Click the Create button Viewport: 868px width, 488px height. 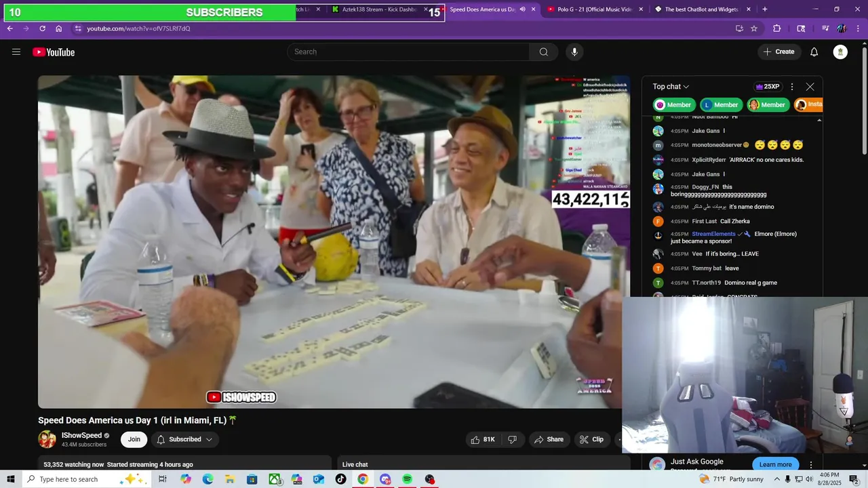pos(778,52)
